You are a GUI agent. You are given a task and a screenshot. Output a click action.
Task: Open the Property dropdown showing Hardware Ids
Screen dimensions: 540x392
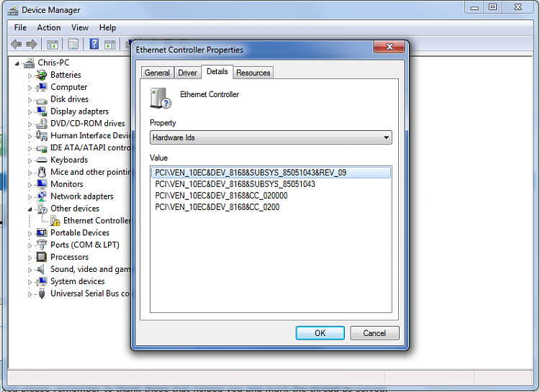pos(271,137)
